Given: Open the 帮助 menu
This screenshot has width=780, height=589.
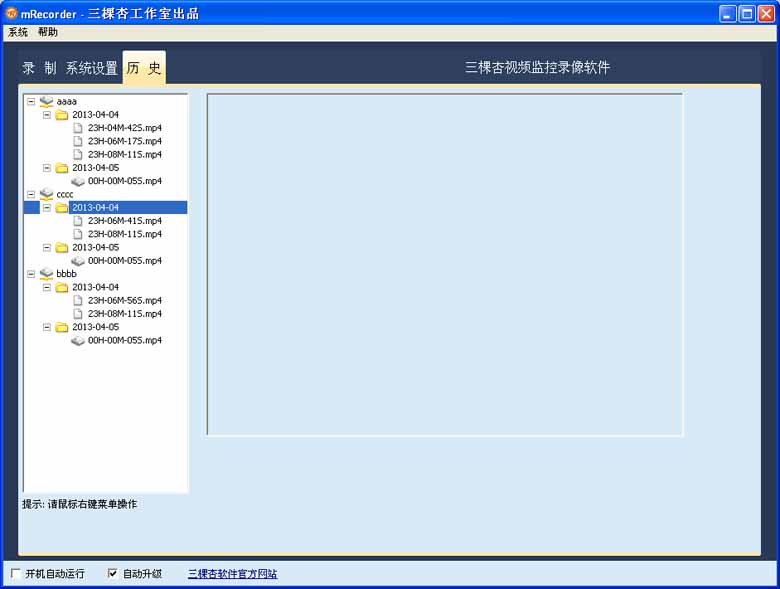Looking at the screenshot, I should coord(48,32).
